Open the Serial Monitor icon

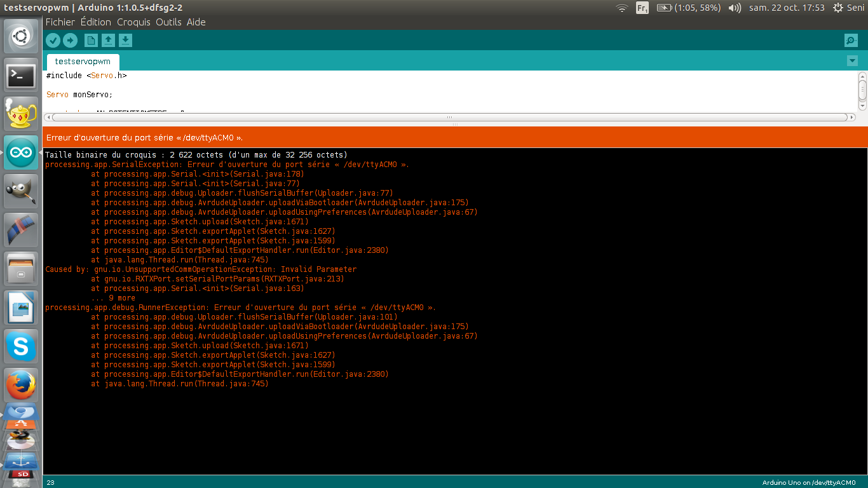click(851, 41)
